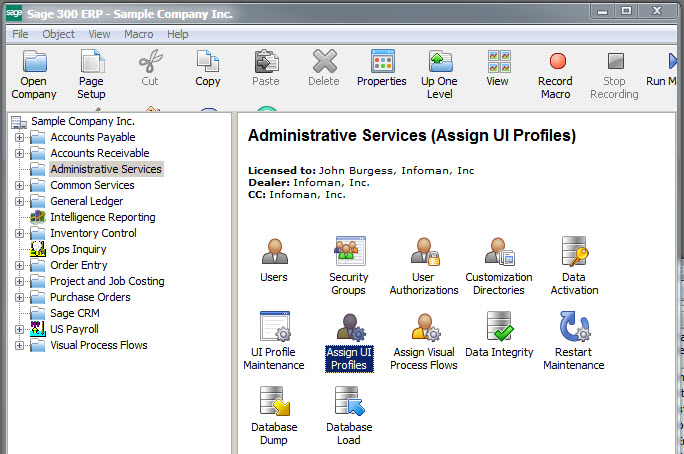
Task: Launch the Data Integrity icon
Action: click(499, 335)
